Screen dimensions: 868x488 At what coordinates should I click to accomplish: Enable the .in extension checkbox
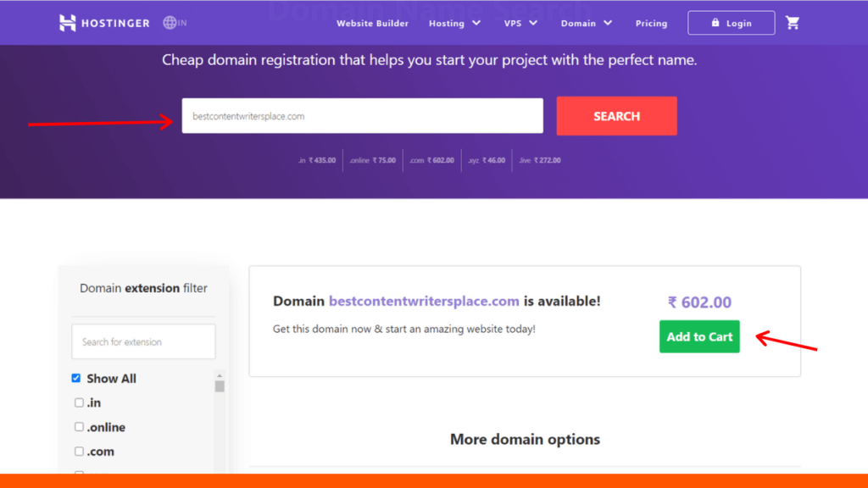79,402
